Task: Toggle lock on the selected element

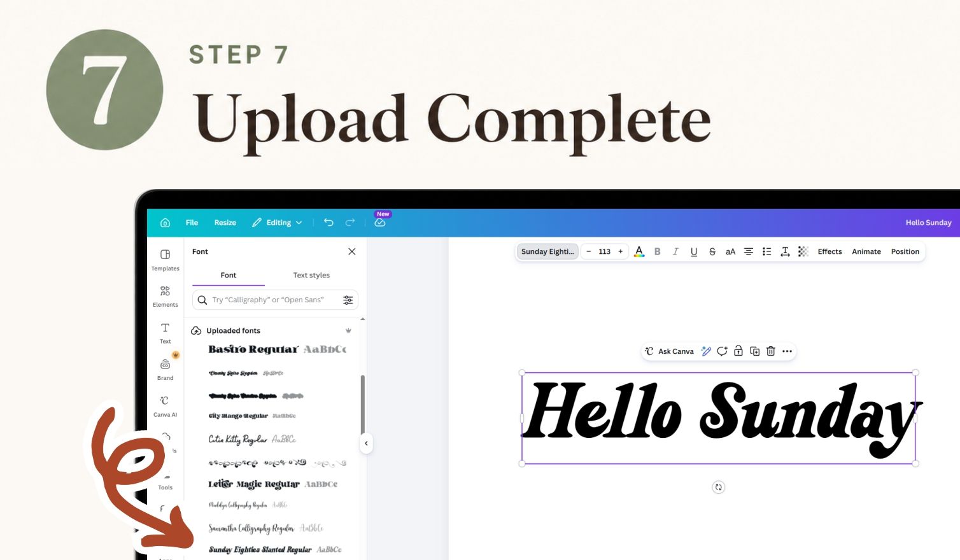Action: (738, 351)
